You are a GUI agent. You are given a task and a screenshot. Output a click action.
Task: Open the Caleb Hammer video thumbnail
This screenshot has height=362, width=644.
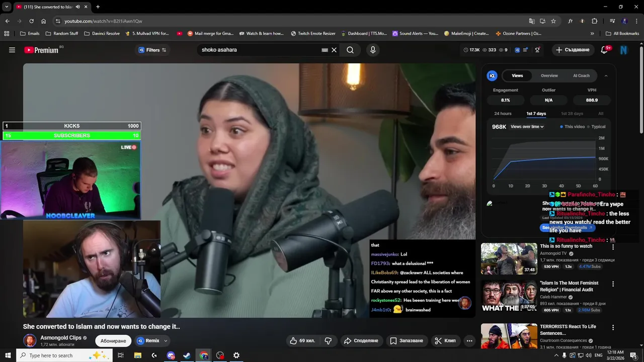pos(509,297)
